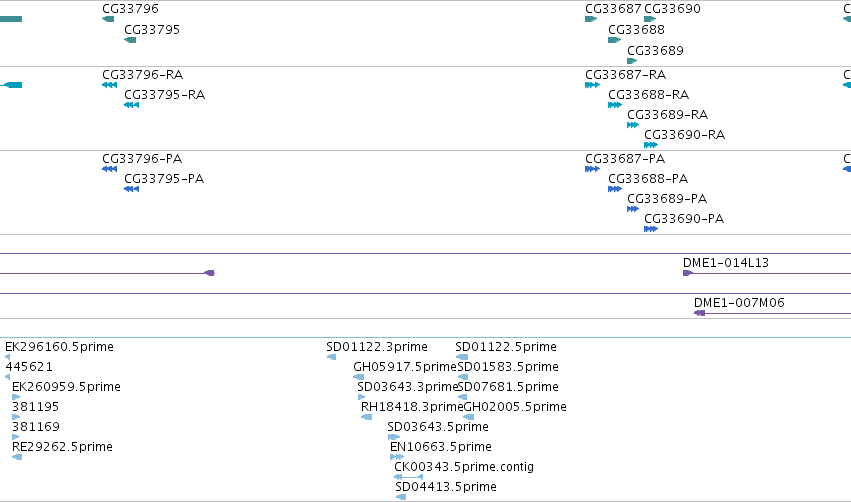Image resolution: width=851 pixels, height=502 pixels.
Task: Select the CG33796 gene glyph
Action: pyautogui.click(x=108, y=19)
